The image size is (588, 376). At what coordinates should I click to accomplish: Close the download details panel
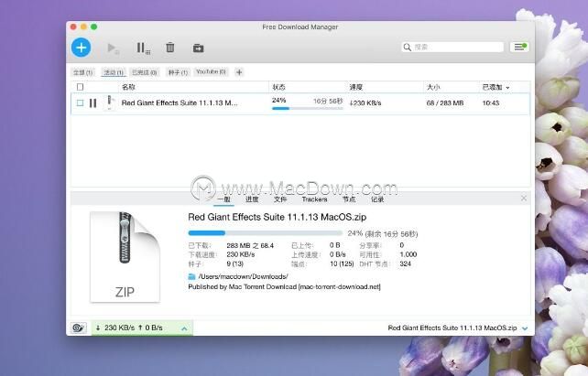coord(524,199)
